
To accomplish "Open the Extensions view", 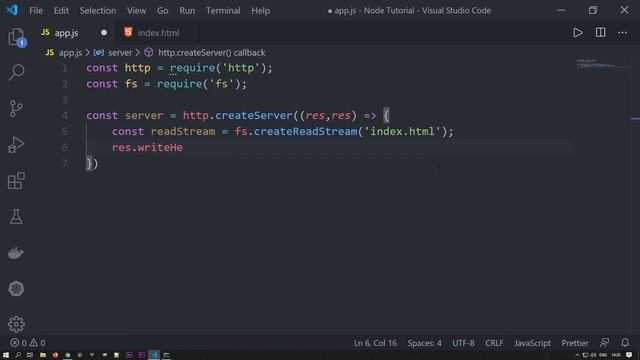I will pos(16,180).
